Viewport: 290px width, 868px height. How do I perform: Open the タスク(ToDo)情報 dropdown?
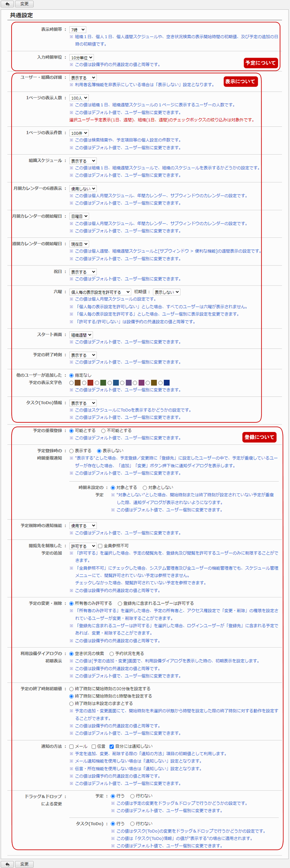click(x=83, y=403)
